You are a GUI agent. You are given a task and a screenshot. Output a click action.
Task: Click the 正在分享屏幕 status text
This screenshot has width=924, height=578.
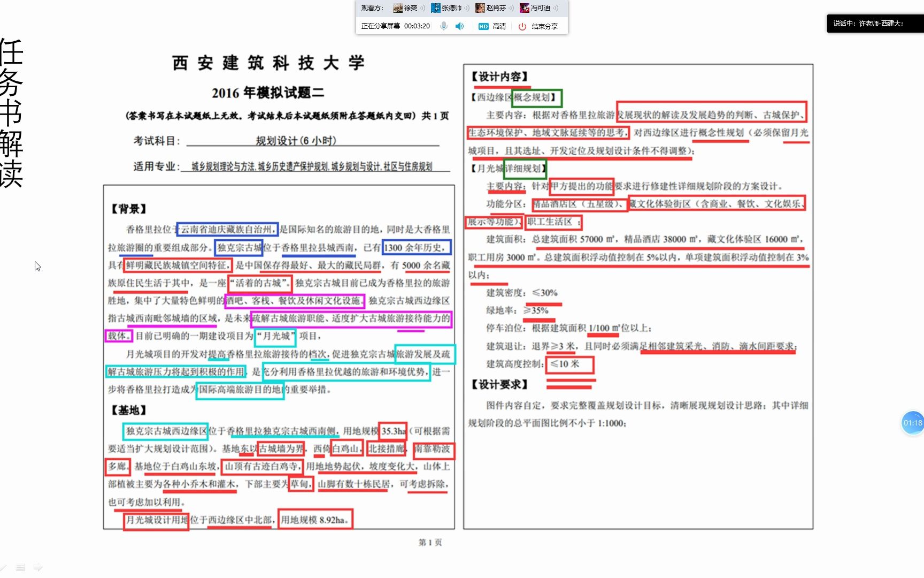380,26
